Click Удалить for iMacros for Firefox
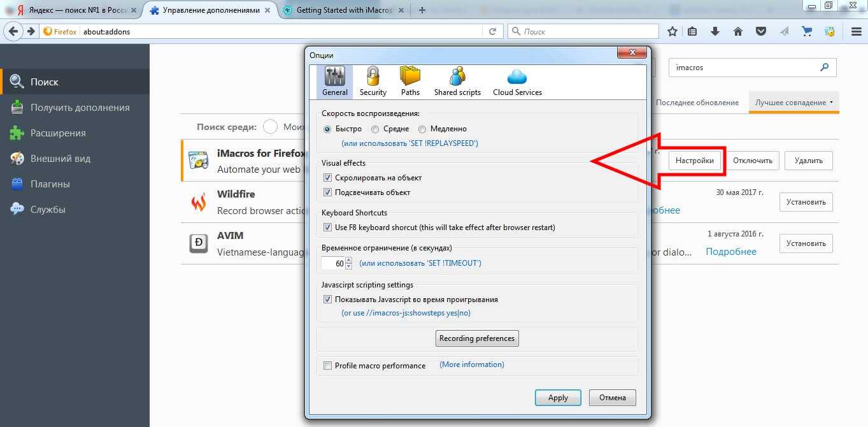The height and width of the screenshot is (427, 868). pyautogui.click(x=809, y=161)
